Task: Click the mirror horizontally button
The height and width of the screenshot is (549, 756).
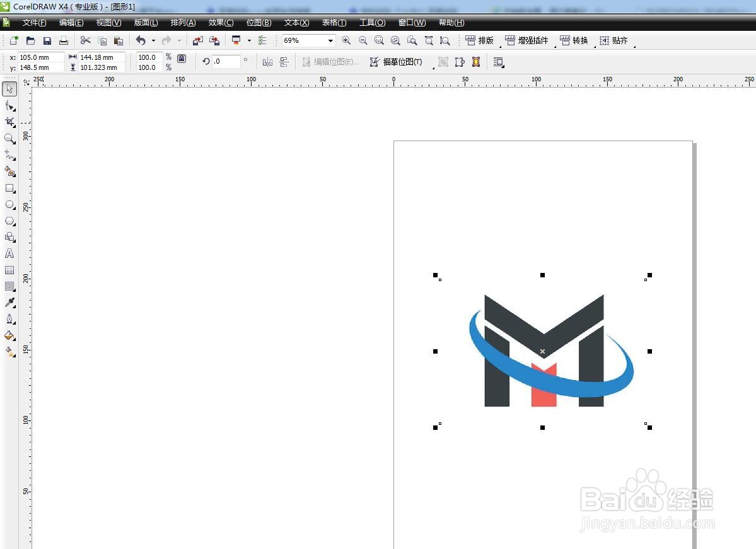Action: pos(267,61)
